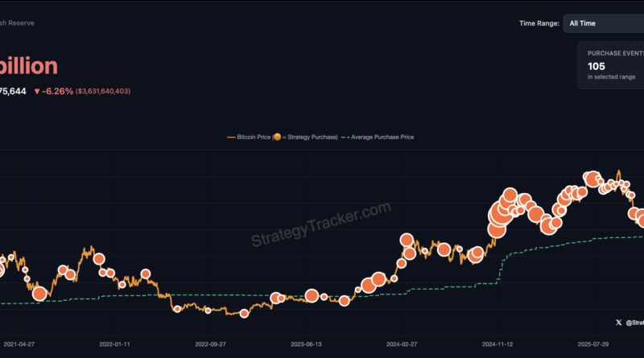
Task: Click the 2022-09-27 date on the x-axis
Action: [x=211, y=344]
